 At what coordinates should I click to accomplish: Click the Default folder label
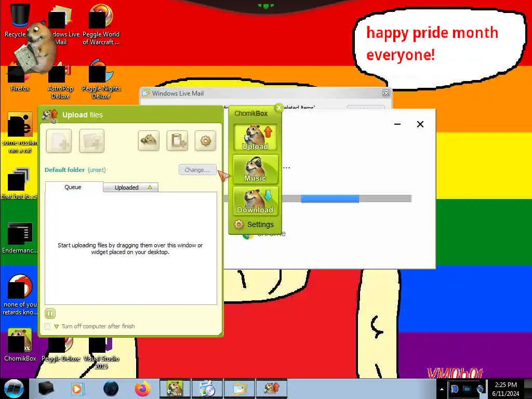point(64,170)
